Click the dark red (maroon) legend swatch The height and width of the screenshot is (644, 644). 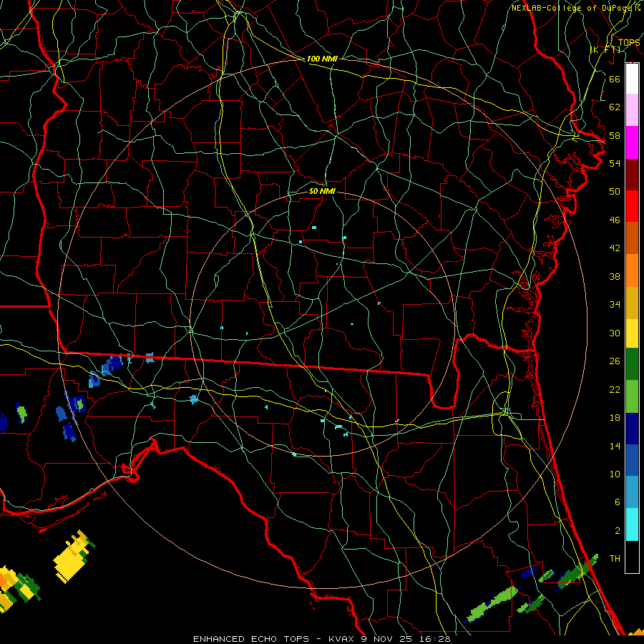tap(632, 175)
